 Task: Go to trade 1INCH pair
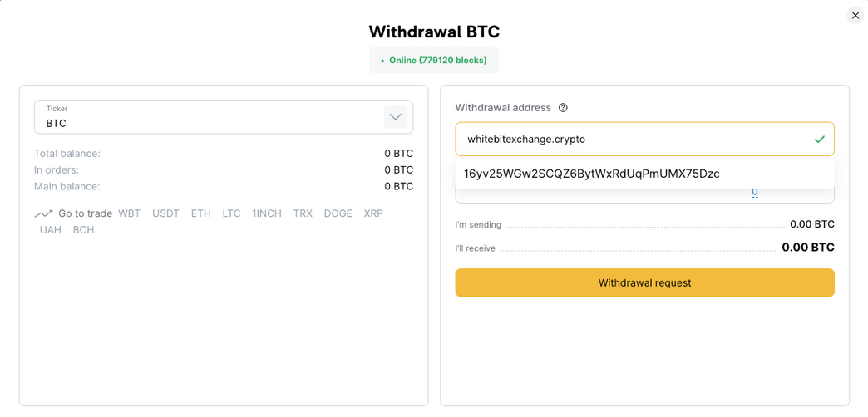[x=267, y=213]
